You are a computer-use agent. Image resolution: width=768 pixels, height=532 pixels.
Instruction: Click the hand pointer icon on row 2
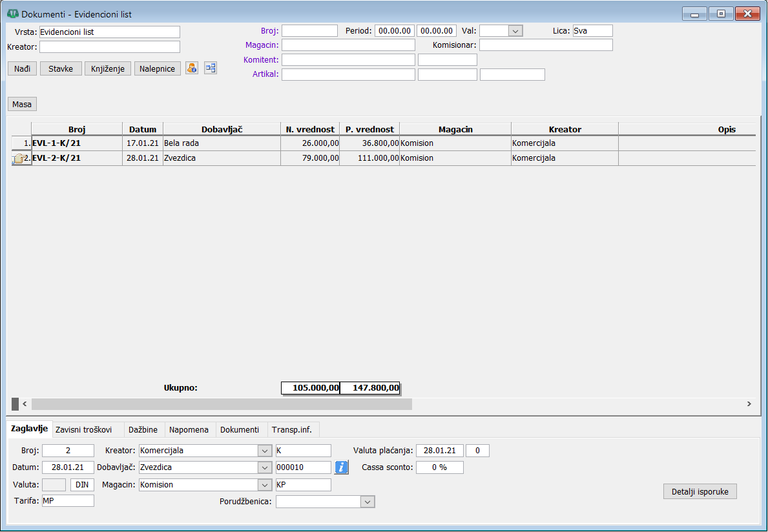point(18,159)
